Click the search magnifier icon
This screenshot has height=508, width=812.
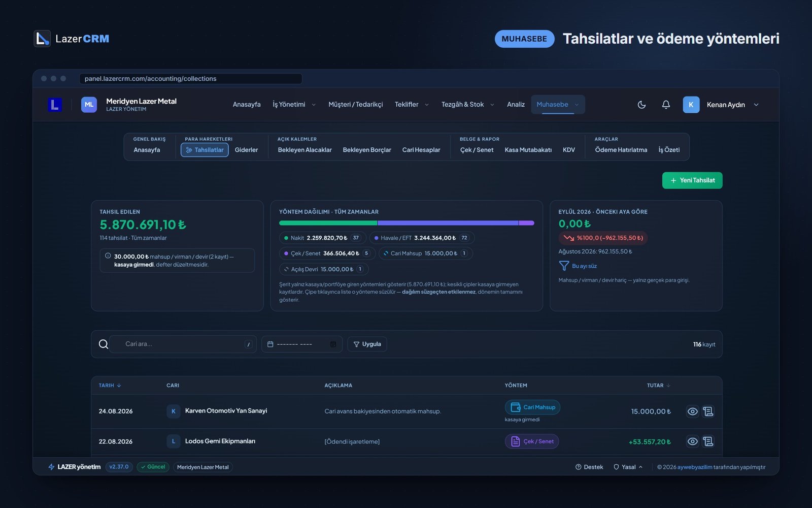[x=104, y=344]
